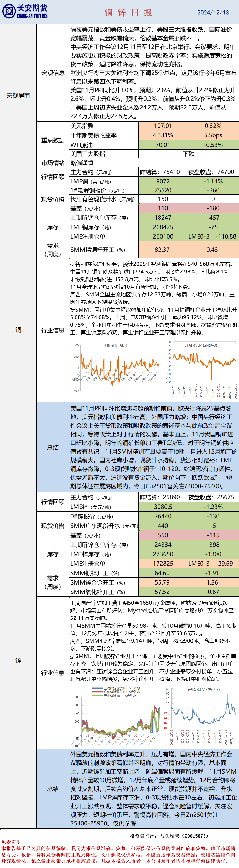Click the 铜锌日报 report title
239x868 pixels.
point(128,12)
